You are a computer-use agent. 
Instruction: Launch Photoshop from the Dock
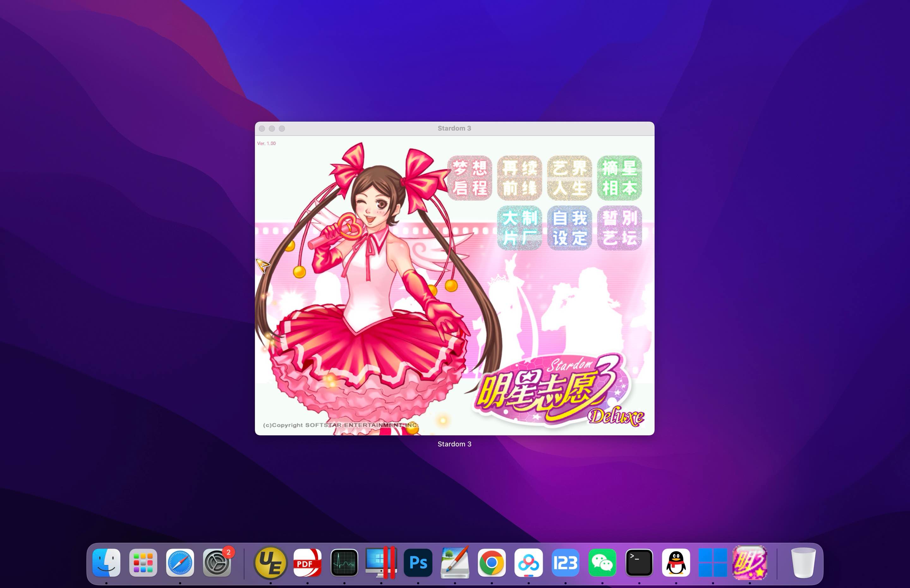pos(418,563)
